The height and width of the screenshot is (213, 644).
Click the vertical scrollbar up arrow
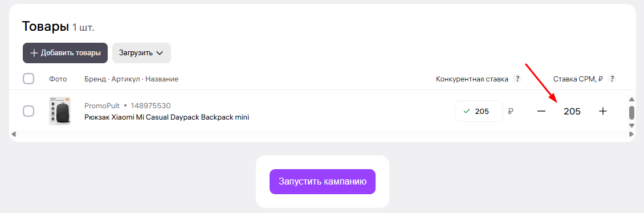(631, 99)
